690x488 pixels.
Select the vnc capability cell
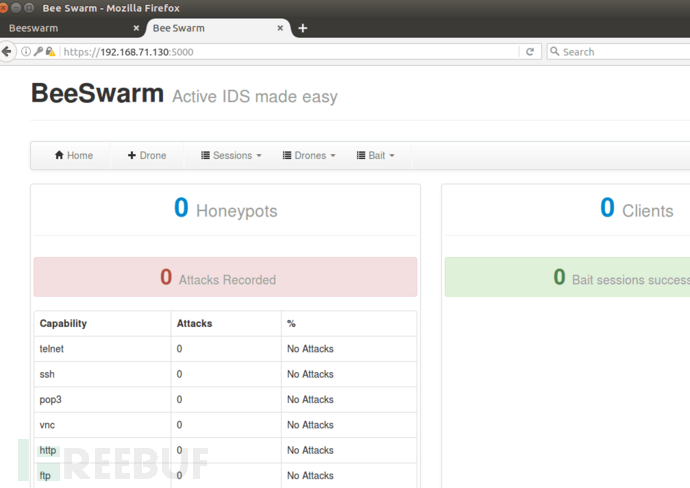pos(103,425)
